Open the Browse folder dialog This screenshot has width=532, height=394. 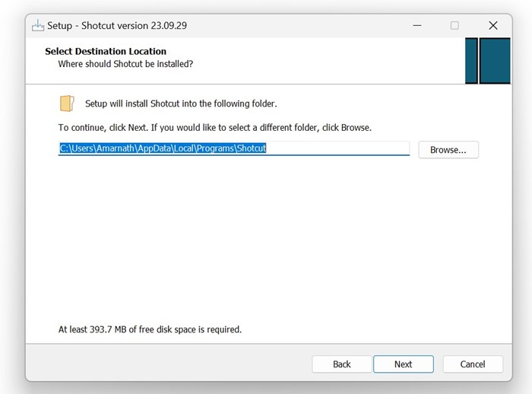[448, 150]
